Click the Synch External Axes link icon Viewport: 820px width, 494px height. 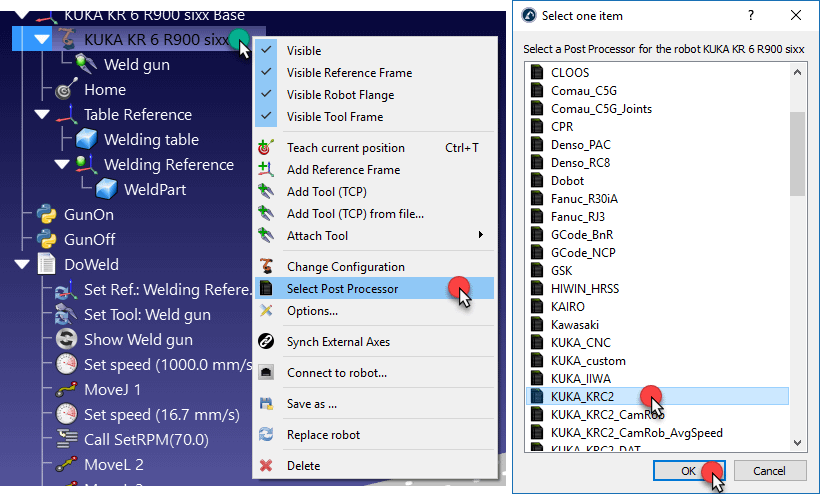(x=266, y=341)
